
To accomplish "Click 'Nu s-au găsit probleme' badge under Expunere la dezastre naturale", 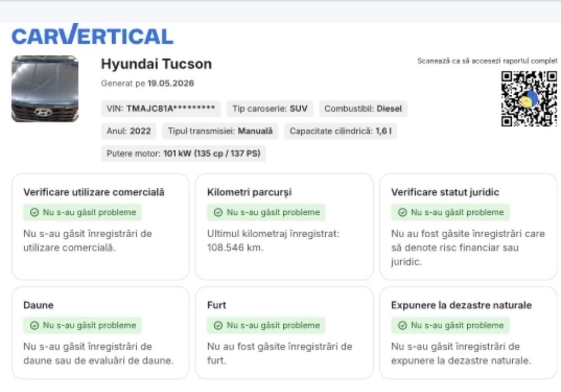I will pos(450,325).
